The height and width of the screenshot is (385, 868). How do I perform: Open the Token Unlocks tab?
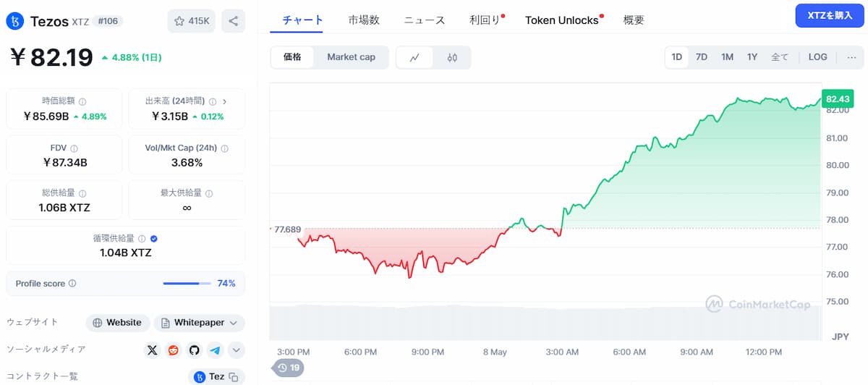[x=561, y=20]
